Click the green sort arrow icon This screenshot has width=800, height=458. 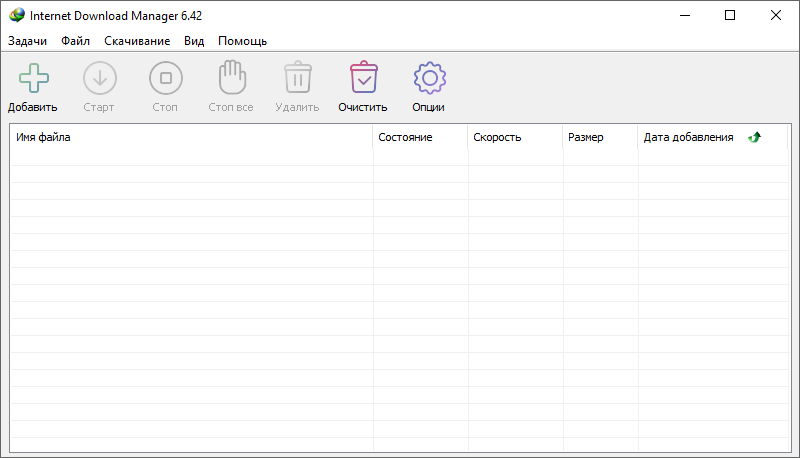coord(754,137)
